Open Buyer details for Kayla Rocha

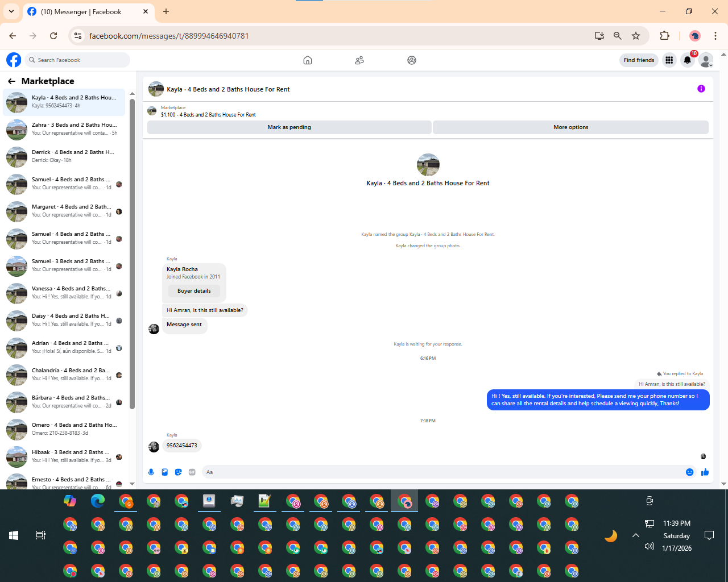(x=194, y=291)
